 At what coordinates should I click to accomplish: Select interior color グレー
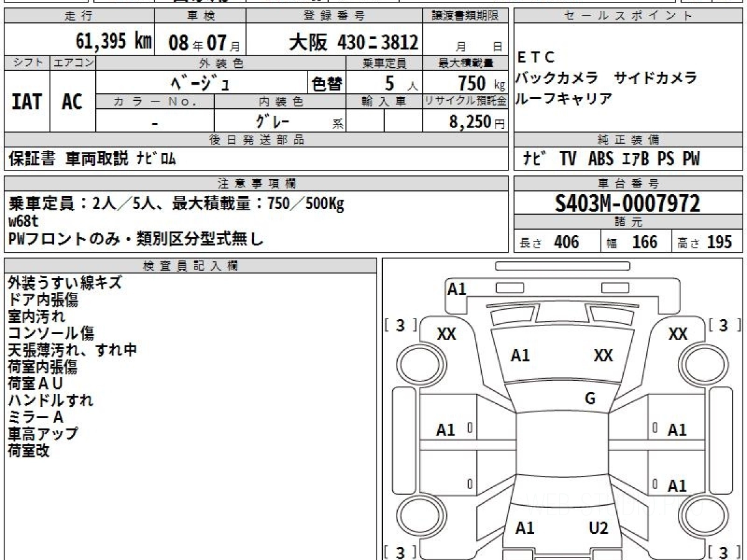click(x=274, y=121)
